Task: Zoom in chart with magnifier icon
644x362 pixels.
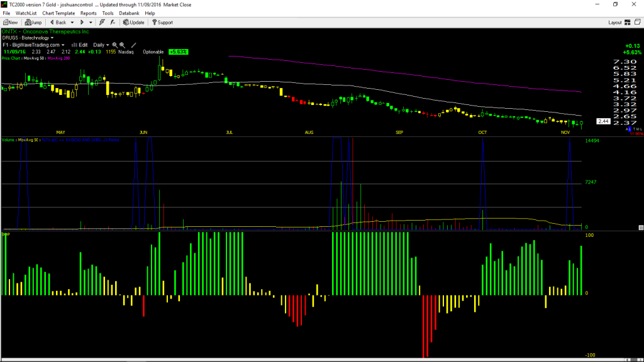Action: click(115, 45)
